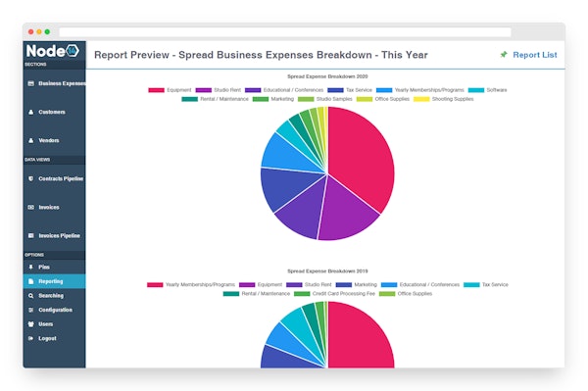Open Invoices Pipeline data view
The width and height of the screenshot is (588, 391).
pos(54,235)
